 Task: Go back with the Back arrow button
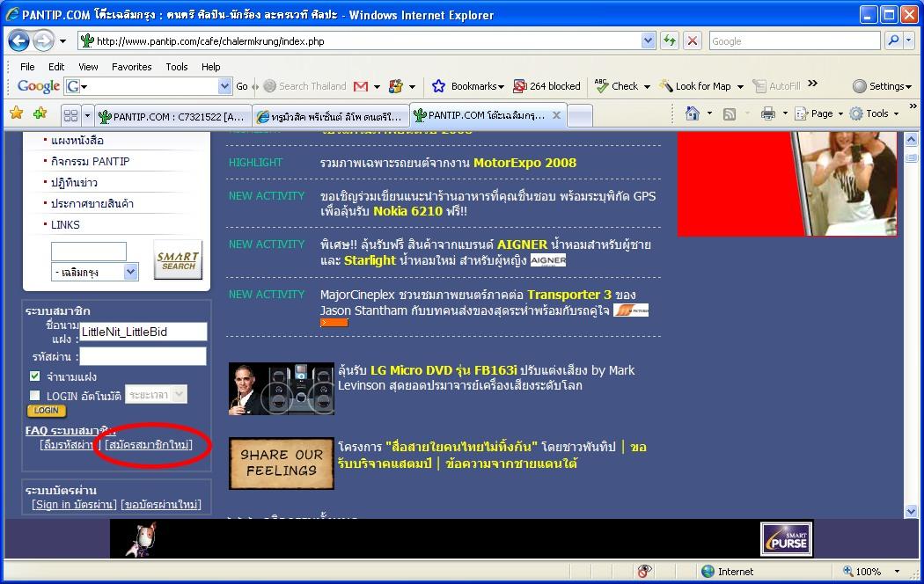(x=18, y=40)
